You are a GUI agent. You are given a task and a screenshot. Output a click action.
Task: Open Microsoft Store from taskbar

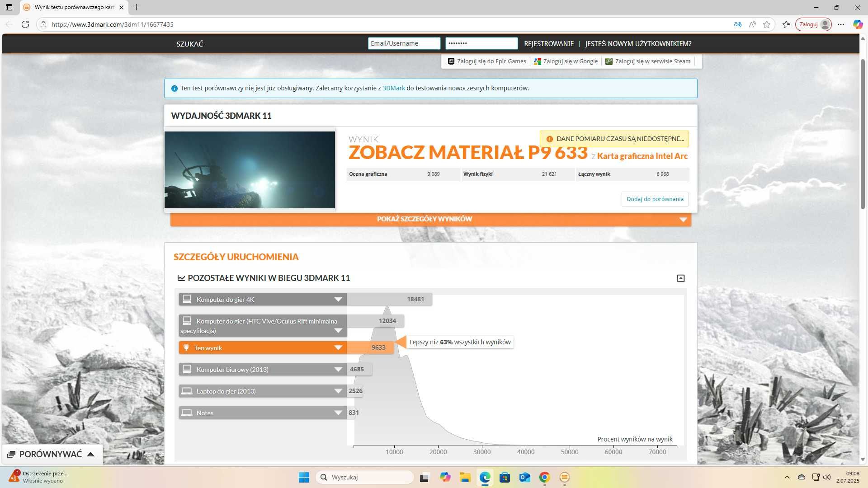pos(505,477)
